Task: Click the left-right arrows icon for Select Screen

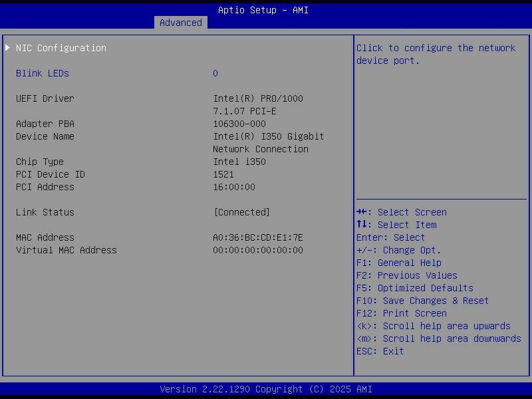Action: [362, 212]
